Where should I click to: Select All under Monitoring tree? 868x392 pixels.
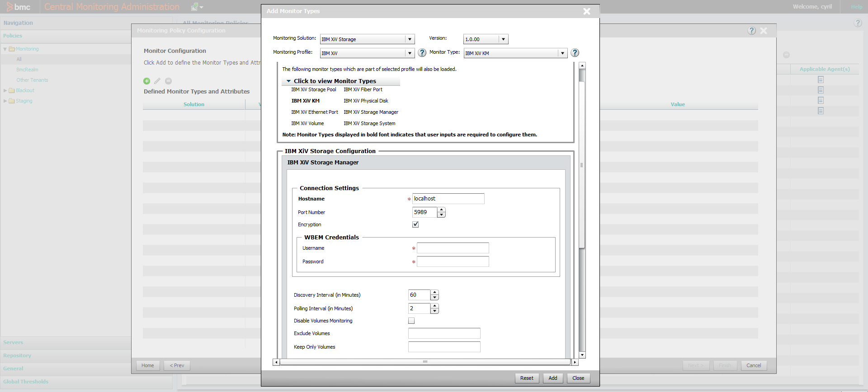(x=19, y=59)
